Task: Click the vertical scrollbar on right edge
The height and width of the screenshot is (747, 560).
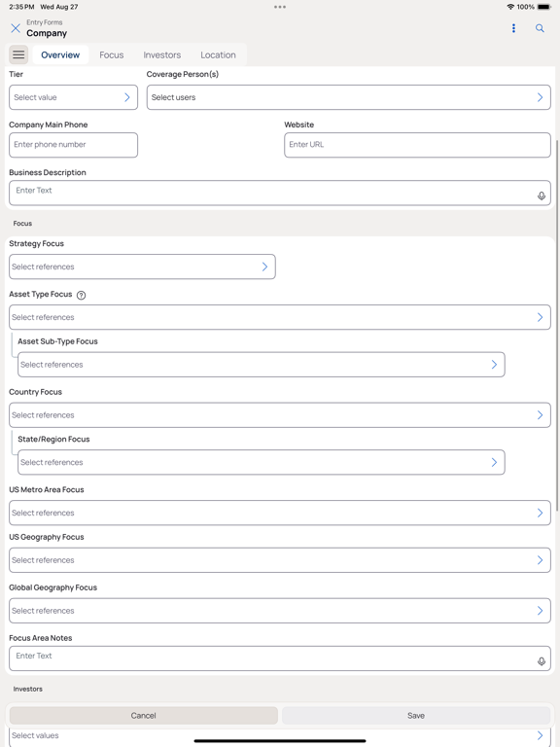Action: click(557, 324)
